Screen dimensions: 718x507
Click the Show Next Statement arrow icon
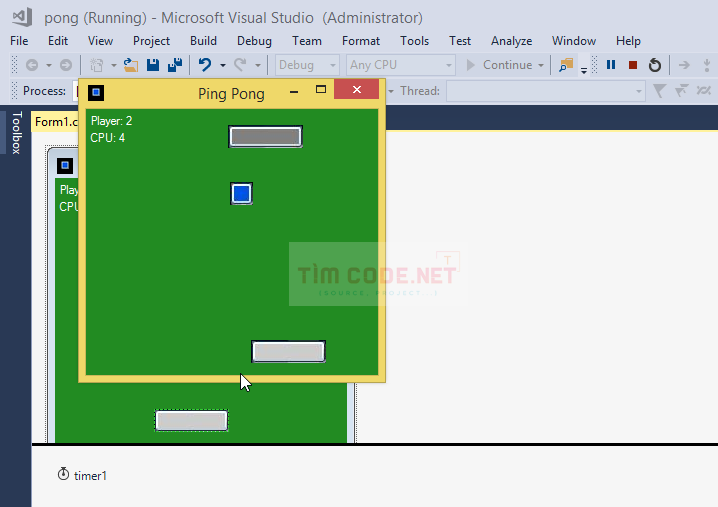coord(684,65)
